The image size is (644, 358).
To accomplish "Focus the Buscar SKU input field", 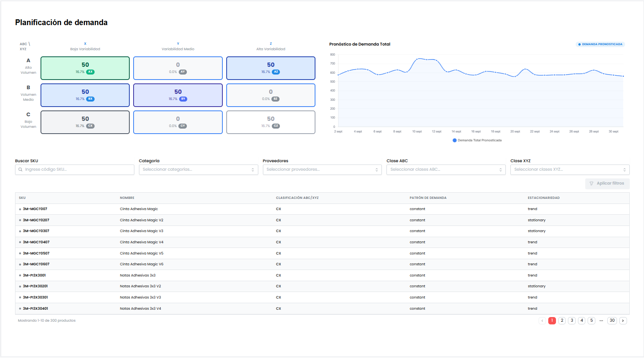I will (x=78, y=170).
